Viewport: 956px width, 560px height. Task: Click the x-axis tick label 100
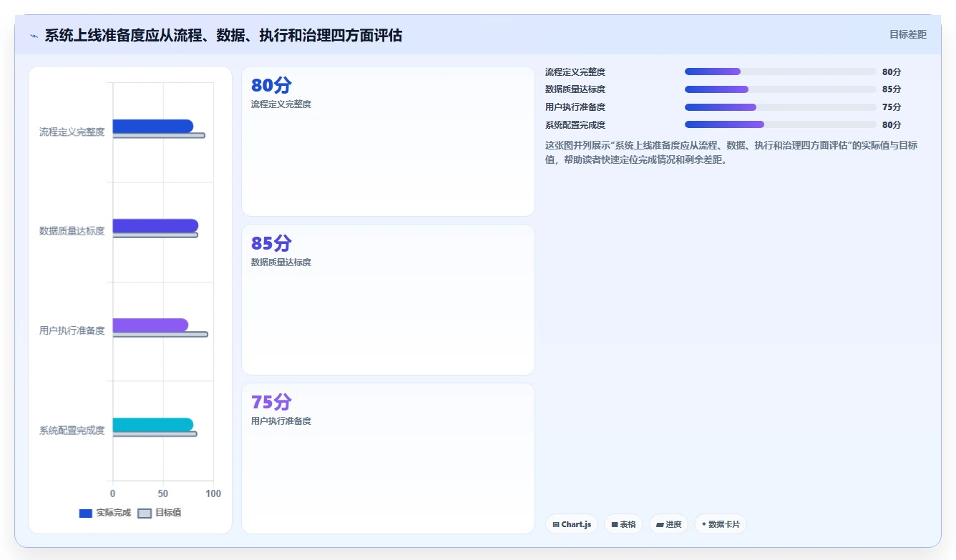pyautogui.click(x=213, y=493)
